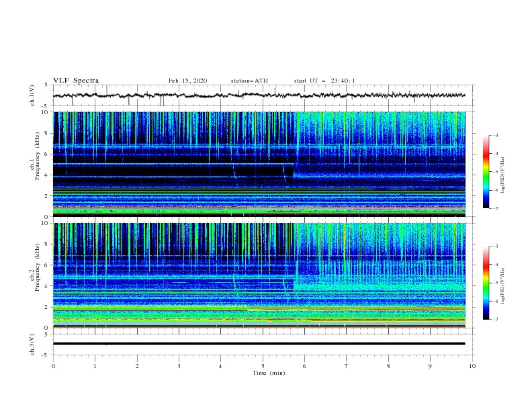Select the date 'Feb. 15, 2020'
Screen dimensions: 532x411
tap(187, 81)
